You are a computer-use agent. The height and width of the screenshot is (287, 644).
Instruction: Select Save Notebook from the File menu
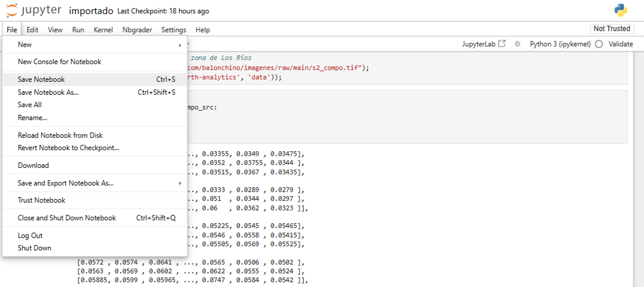click(x=41, y=79)
